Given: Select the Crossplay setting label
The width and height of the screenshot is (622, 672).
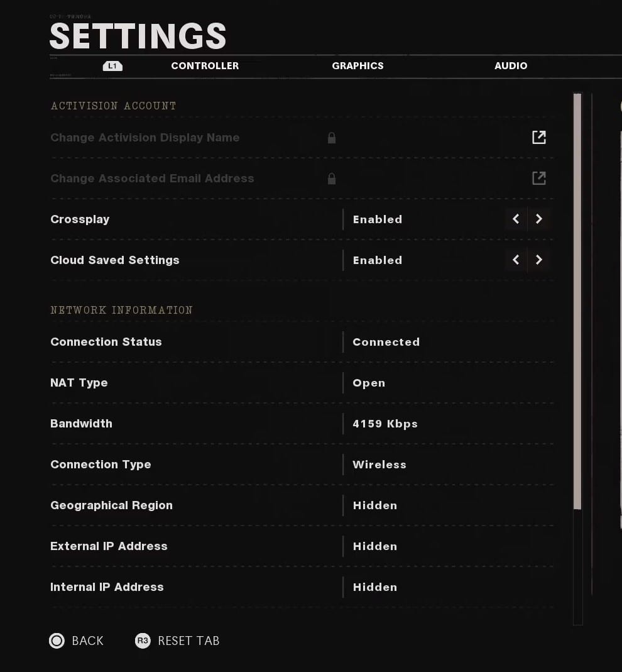Looking at the screenshot, I should pyautogui.click(x=80, y=219).
